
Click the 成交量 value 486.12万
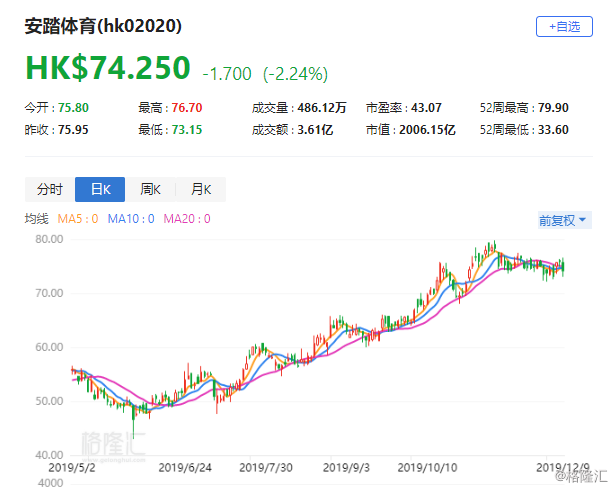pos(322,107)
